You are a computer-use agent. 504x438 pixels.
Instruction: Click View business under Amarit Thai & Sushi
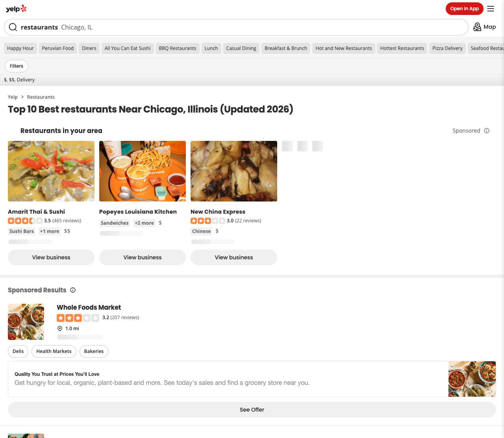pyautogui.click(x=51, y=257)
